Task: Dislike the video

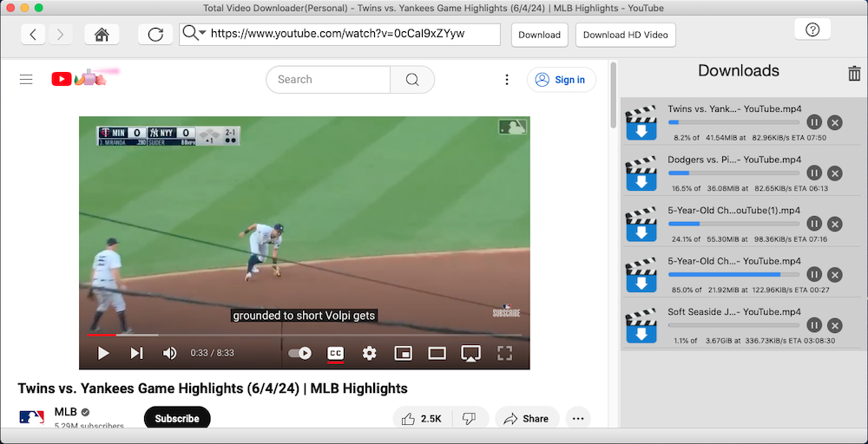Action: point(470,419)
